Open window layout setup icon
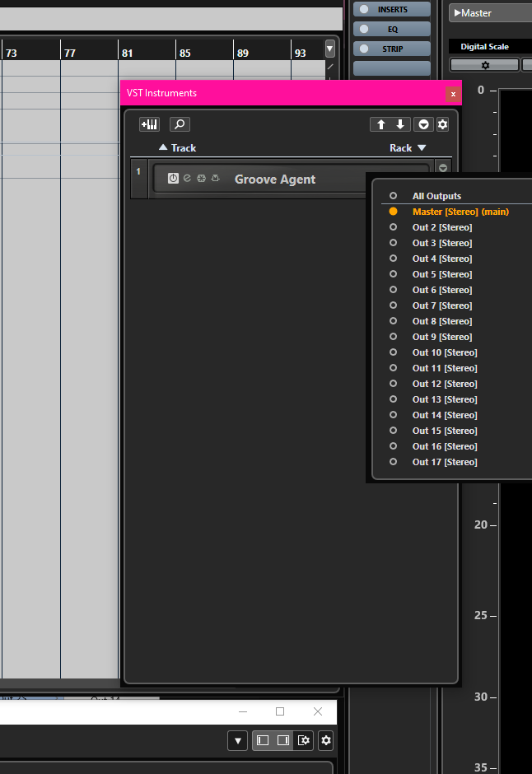532x774 pixels. coord(304,740)
